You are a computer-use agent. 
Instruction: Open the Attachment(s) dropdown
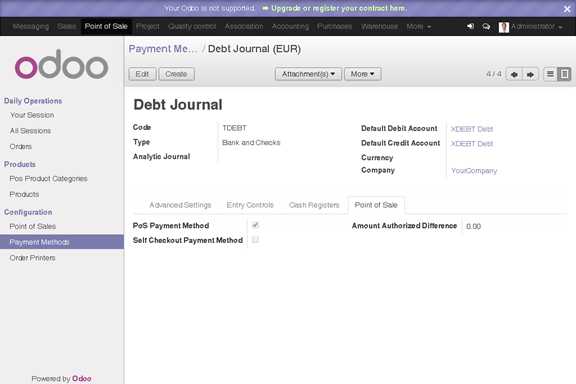pyautogui.click(x=308, y=74)
